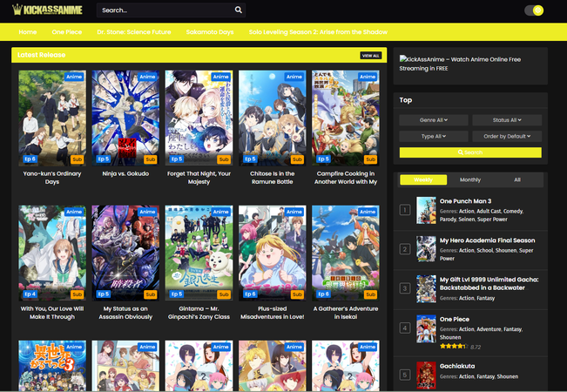Click rank number 3 box
The width and height of the screenshot is (567, 392).
click(x=405, y=288)
